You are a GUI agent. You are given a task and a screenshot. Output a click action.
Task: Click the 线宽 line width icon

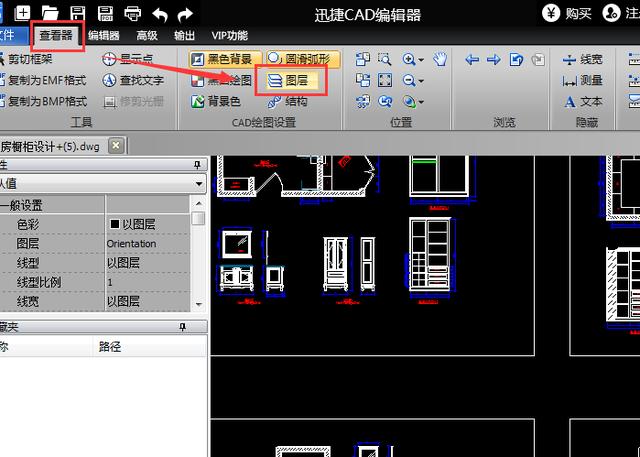click(x=569, y=60)
